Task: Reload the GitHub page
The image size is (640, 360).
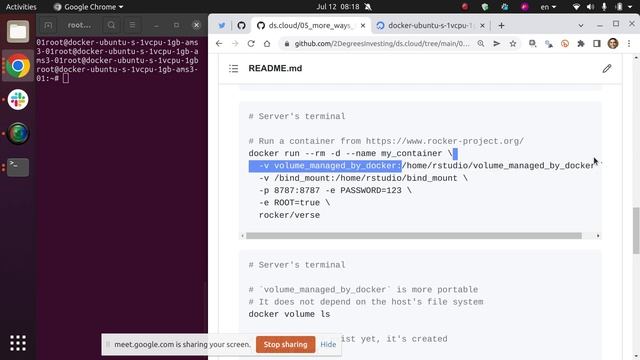Action: tap(251, 44)
